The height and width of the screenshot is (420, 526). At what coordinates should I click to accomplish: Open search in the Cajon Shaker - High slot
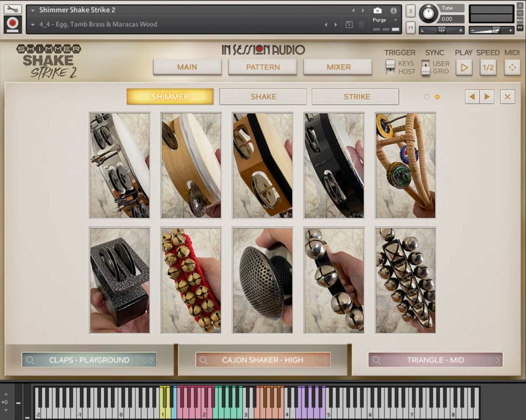[203, 360]
